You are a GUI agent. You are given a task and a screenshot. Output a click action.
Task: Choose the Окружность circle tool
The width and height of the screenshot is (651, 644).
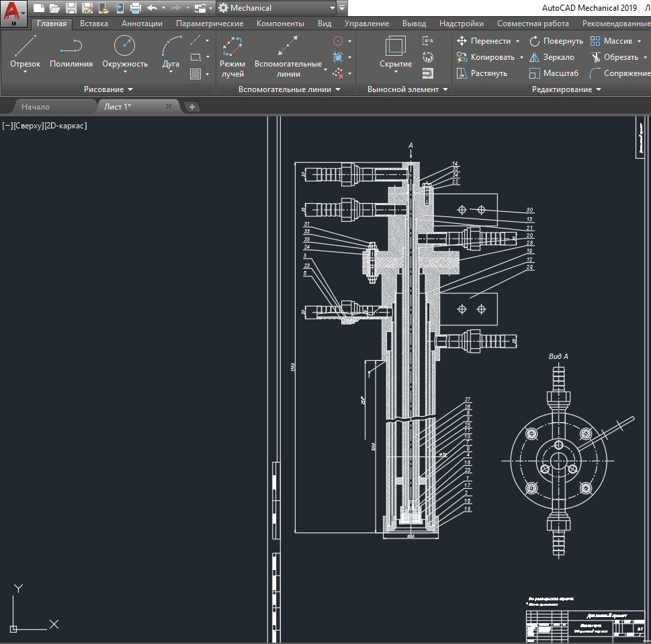coord(124,47)
